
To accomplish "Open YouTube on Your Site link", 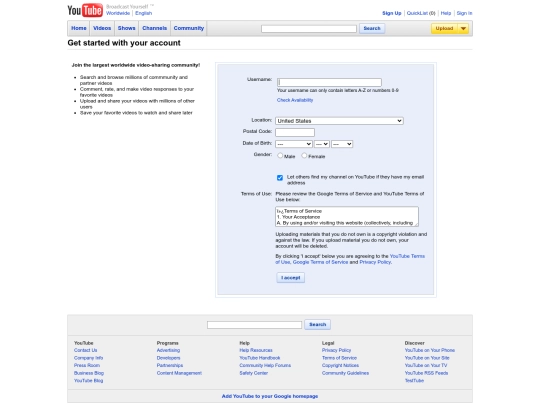I will [x=427, y=358].
